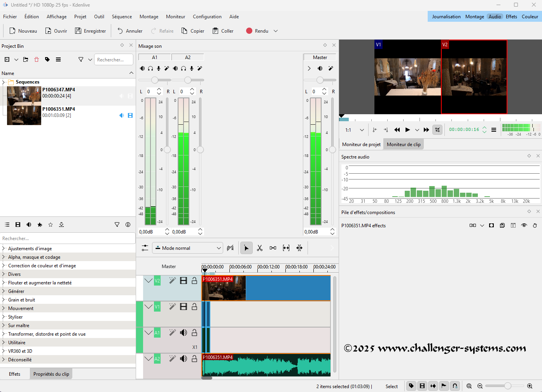The image size is (542, 392).
Task: Open the Mode normal edit mode dropdown
Action: pos(187,248)
